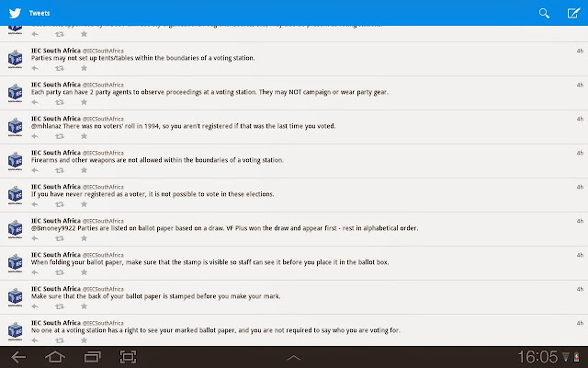The width and height of the screenshot is (588, 368).
Task: Retweet the never registered voter tweet
Action: coord(60,204)
